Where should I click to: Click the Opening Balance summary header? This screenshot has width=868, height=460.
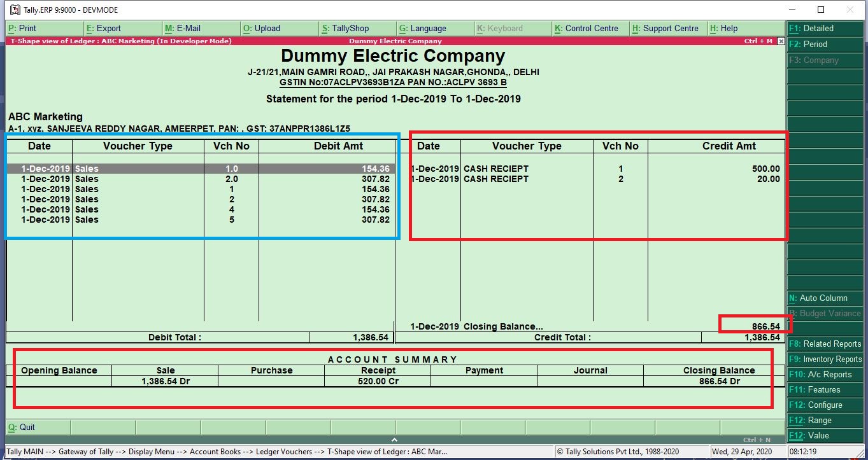[x=59, y=370]
